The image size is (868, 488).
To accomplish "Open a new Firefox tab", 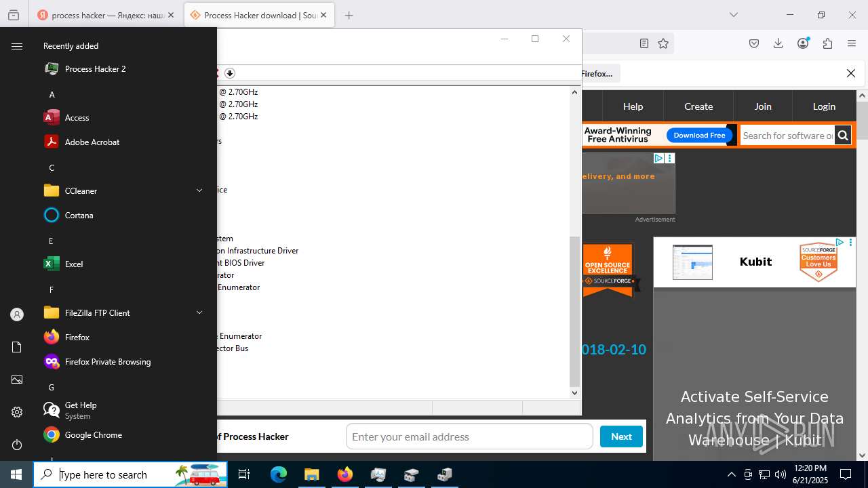I will 349,15.
